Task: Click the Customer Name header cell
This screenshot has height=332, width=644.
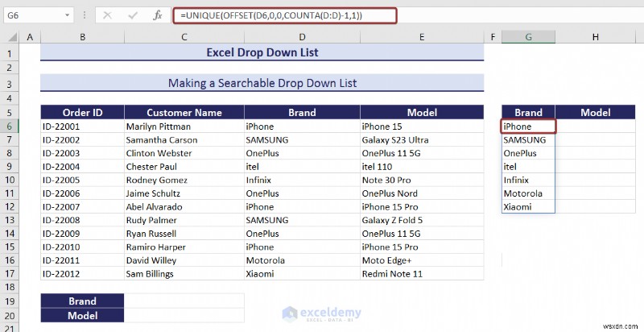Action: tap(184, 113)
